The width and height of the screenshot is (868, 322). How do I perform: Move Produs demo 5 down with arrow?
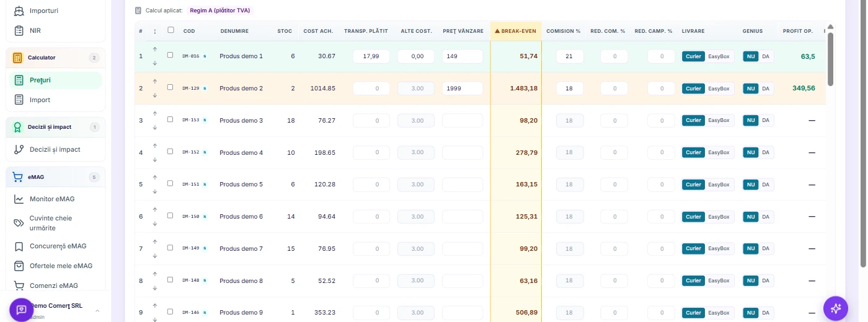(x=155, y=192)
